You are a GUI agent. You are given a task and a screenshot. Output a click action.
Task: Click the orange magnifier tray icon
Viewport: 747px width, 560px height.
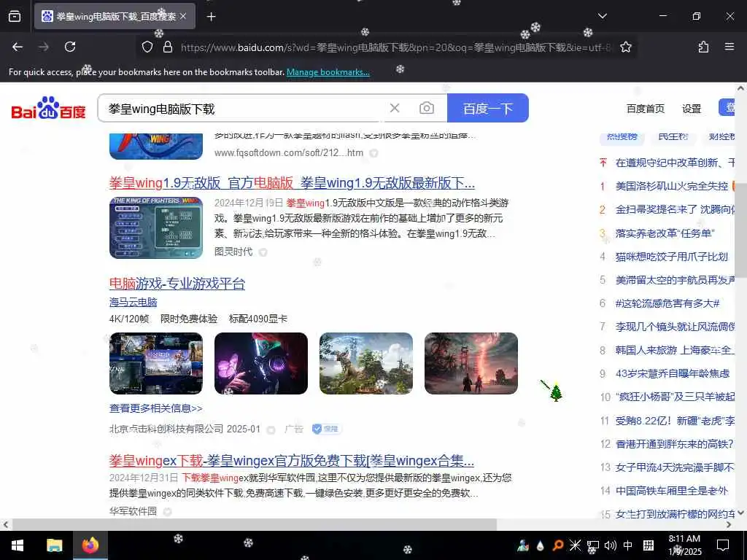click(557, 545)
